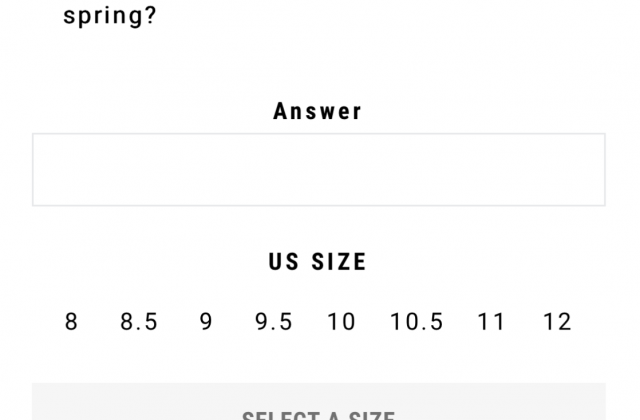The image size is (640, 420).
Task: Tap the smallest available shoe size
Action: click(71, 322)
